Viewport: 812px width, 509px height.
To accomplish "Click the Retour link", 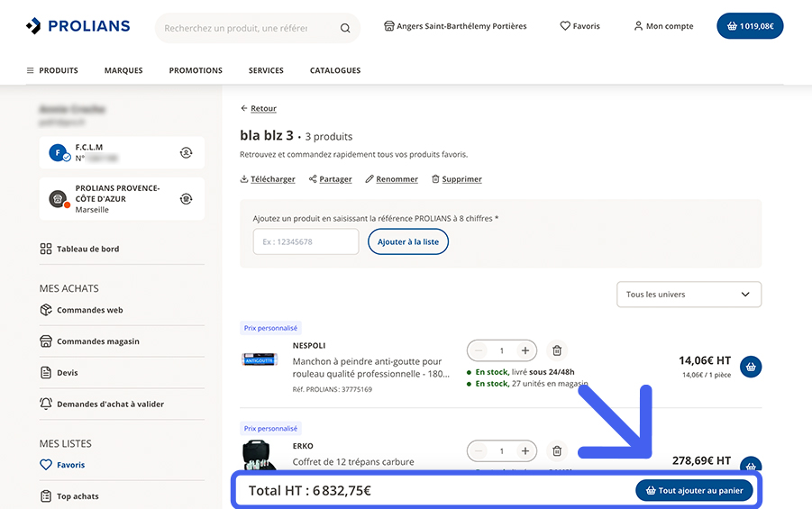I will [259, 108].
